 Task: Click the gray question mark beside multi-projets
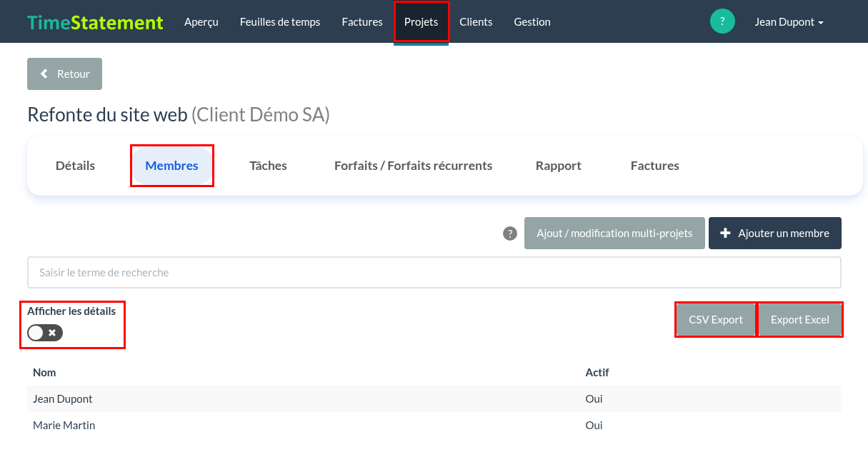point(510,233)
